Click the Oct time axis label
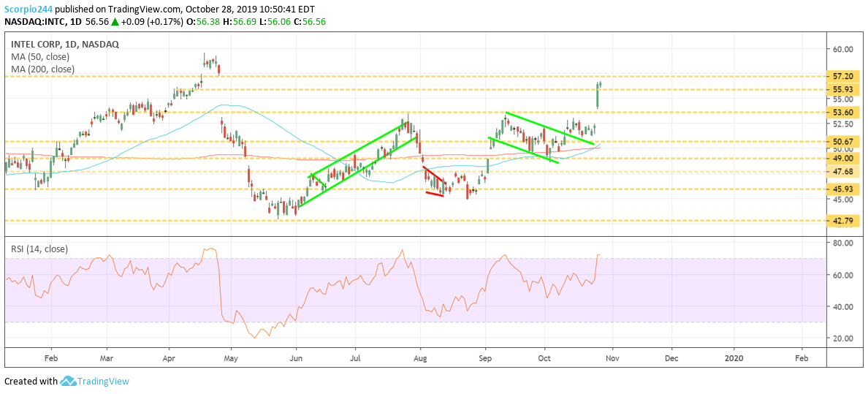This screenshot has height=394, width=868. [545, 357]
